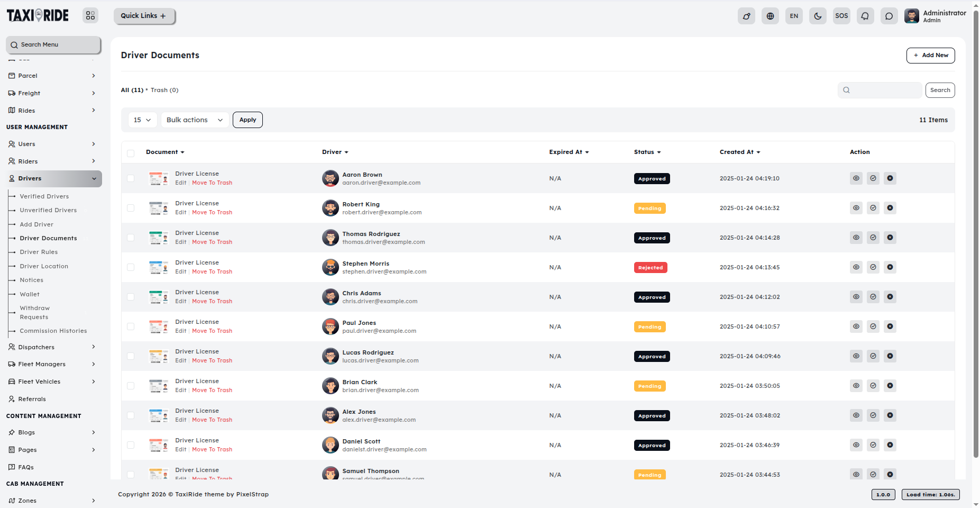Select Robert King's row checkbox
The height and width of the screenshot is (508, 980).
tap(131, 208)
